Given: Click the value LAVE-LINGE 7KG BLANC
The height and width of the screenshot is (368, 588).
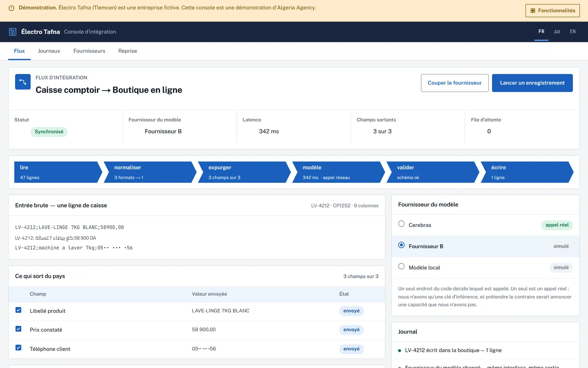Looking at the screenshot, I should 220,311.
